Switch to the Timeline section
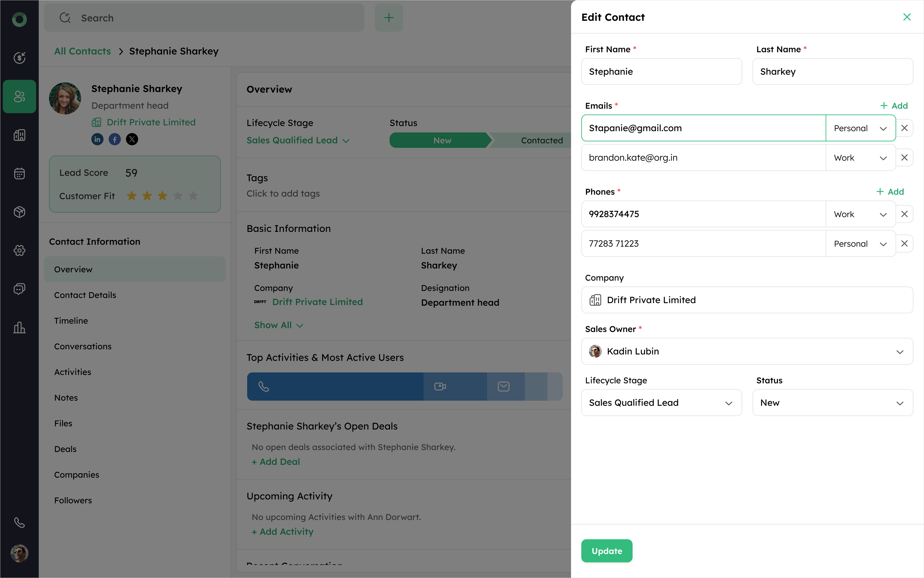Image resolution: width=924 pixels, height=578 pixels. (71, 321)
